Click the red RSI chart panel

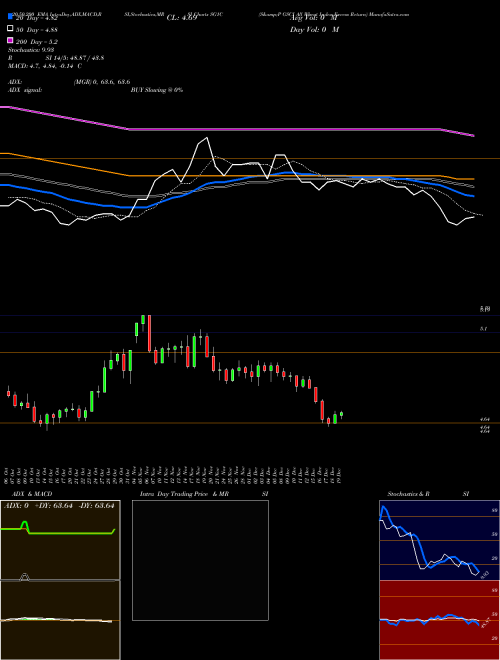point(439,620)
